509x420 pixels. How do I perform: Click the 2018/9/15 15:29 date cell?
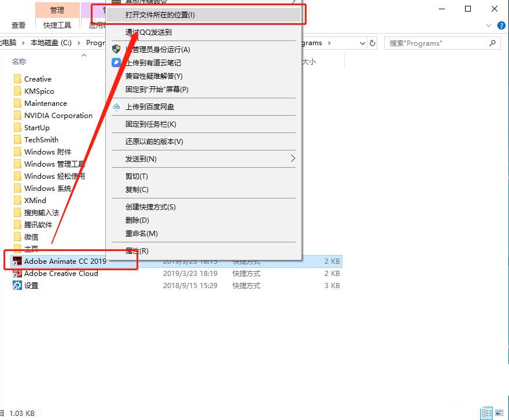click(x=190, y=286)
